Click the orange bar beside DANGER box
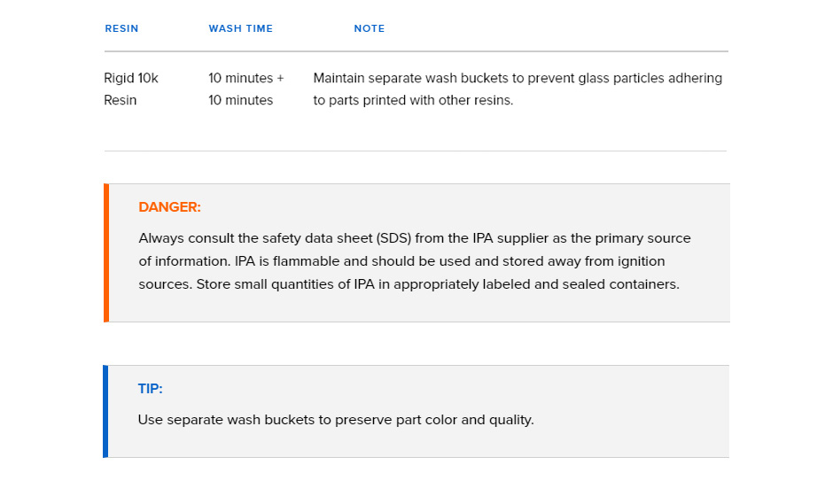833x504 pixels. [106, 252]
